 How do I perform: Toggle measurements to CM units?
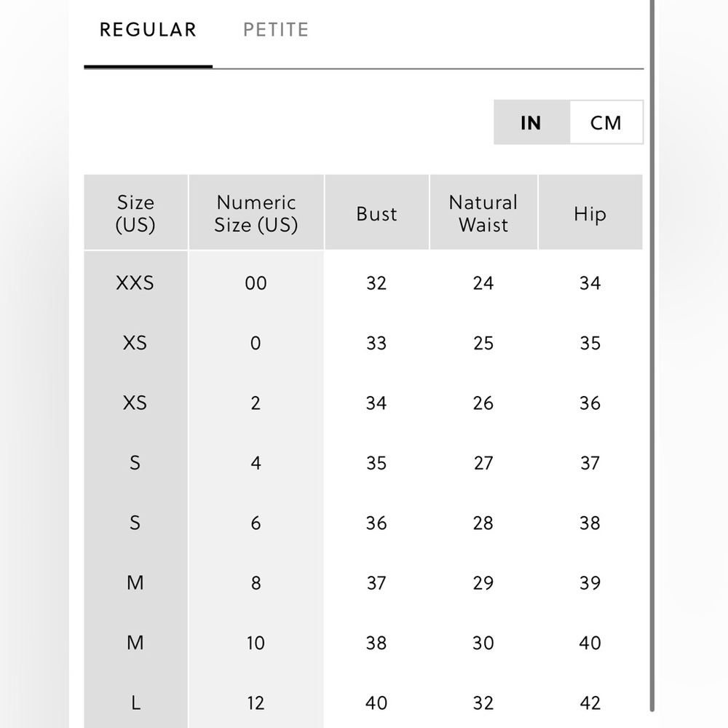606,122
